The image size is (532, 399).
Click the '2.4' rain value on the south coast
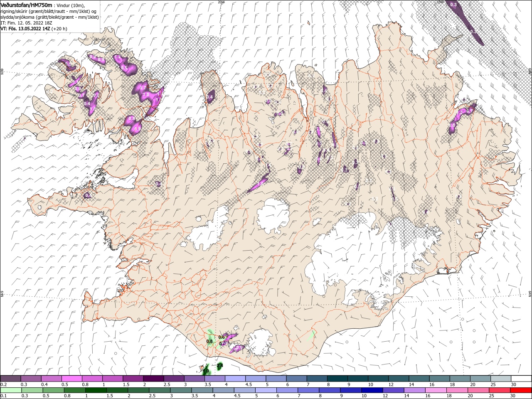[x=220, y=366]
